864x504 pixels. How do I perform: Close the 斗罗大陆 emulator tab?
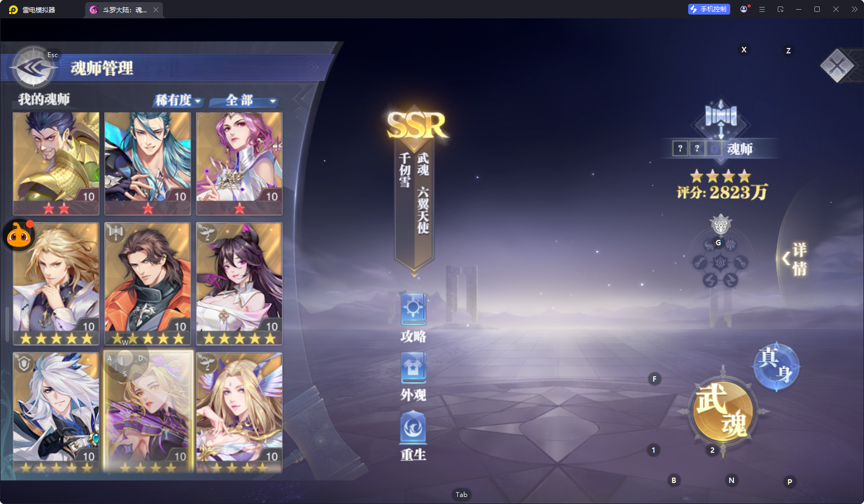pos(156,10)
